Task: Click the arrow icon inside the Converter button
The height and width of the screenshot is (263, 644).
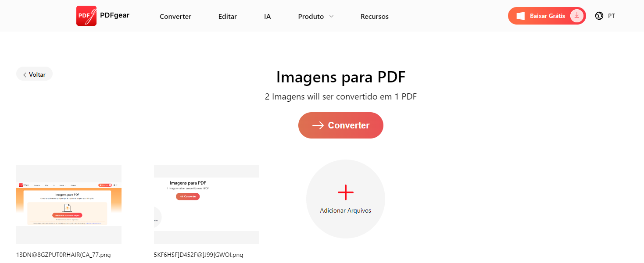Action: [x=317, y=125]
